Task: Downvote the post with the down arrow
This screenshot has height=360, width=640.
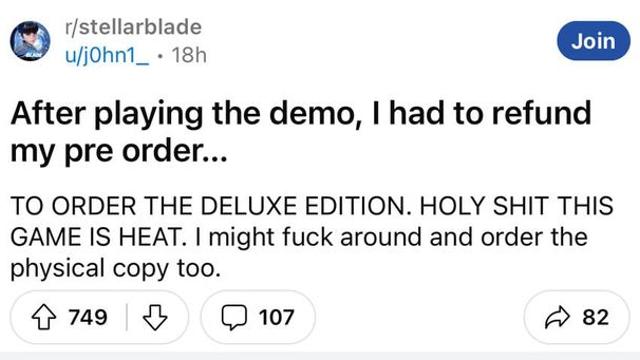Action: [x=155, y=318]
